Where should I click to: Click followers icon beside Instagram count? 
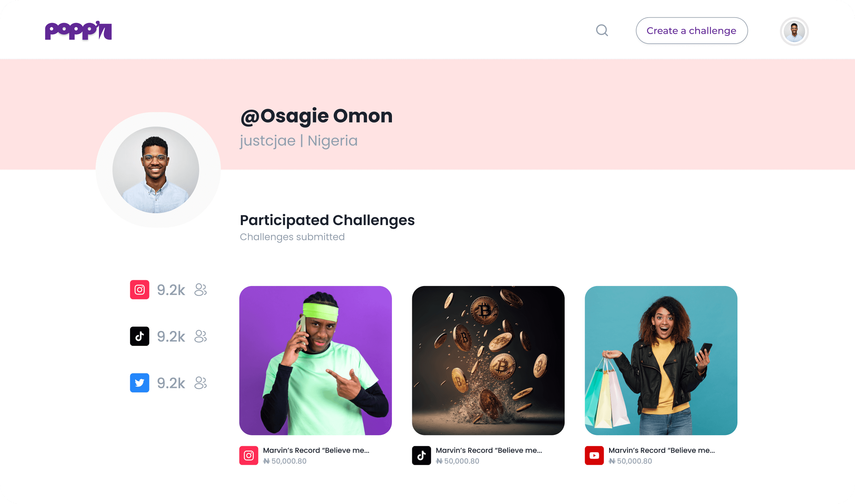[201, 290]
